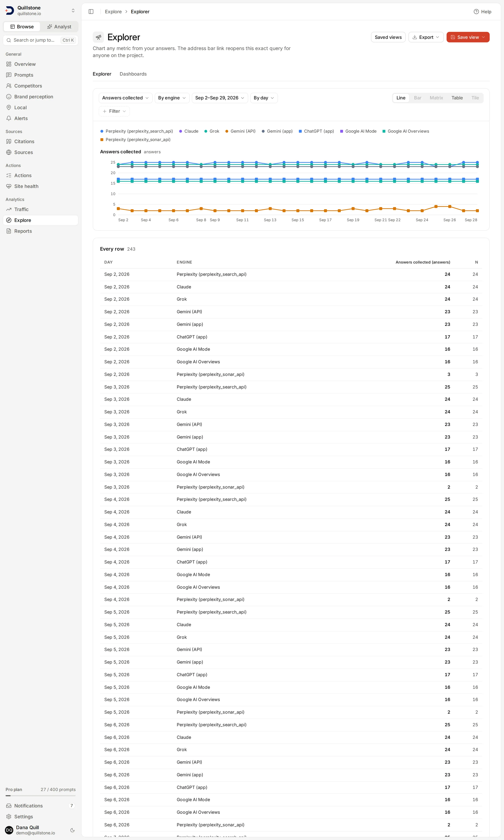Switch to Browse mode
504x840 pixels.
(x=22, y=27)
